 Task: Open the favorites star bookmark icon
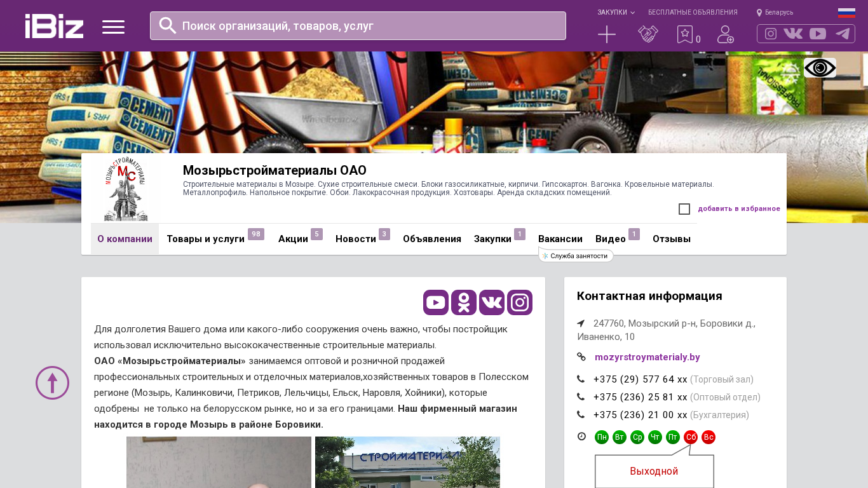coord(685,34)
